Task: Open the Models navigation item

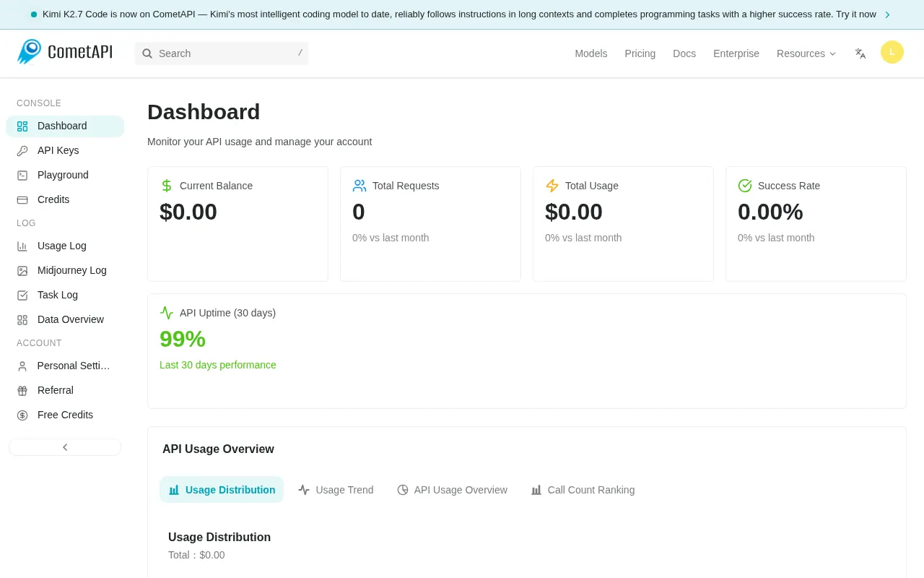Action: coord(590,53)
